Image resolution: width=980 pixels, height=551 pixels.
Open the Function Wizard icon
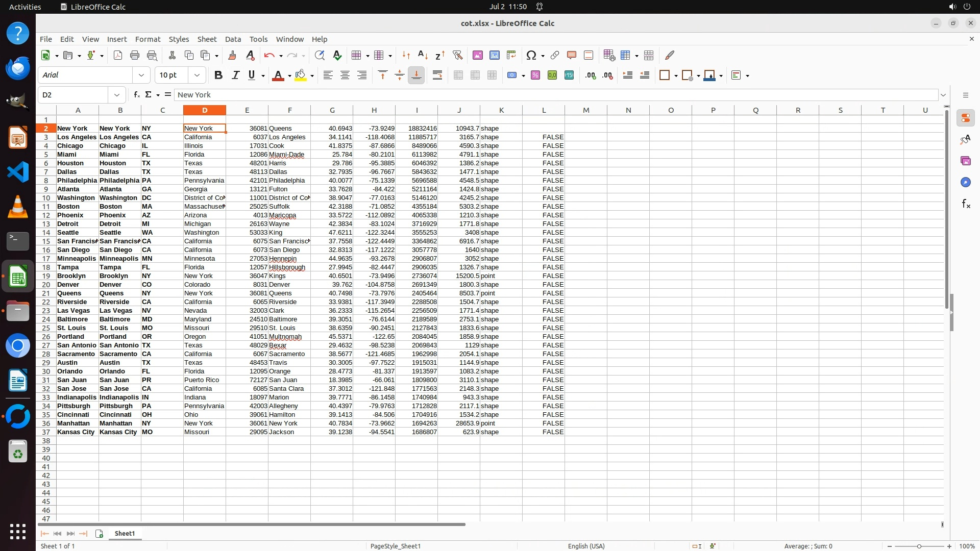point(136,95)
